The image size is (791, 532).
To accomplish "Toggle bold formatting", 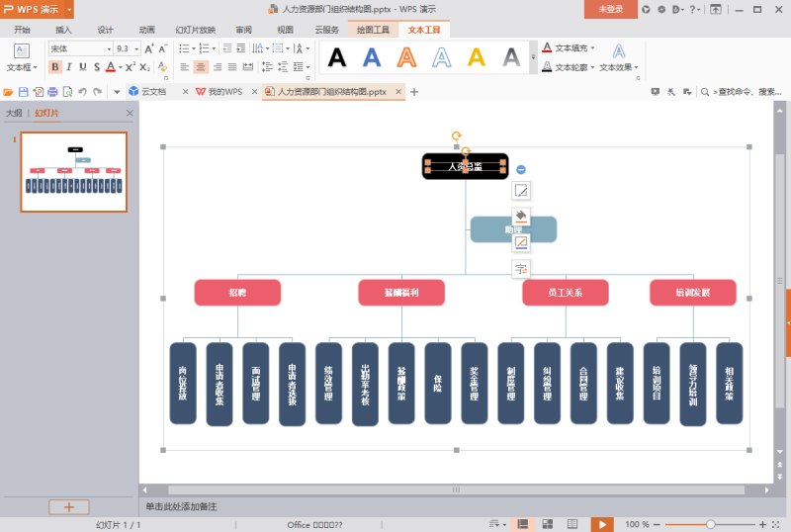I will click(55, 67).
